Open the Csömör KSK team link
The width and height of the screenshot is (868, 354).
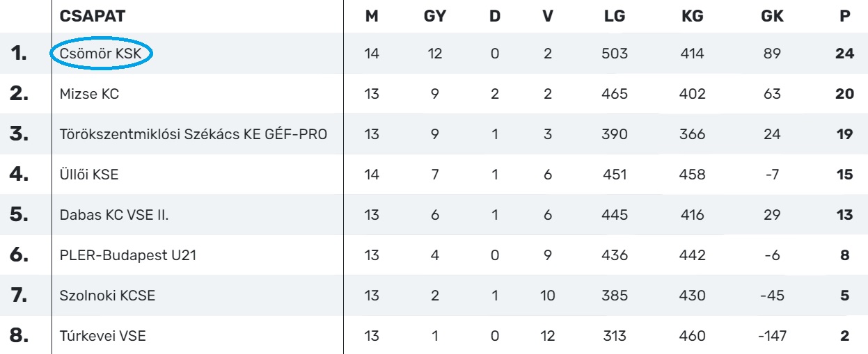pyautogui.click(x=102, y=54)
